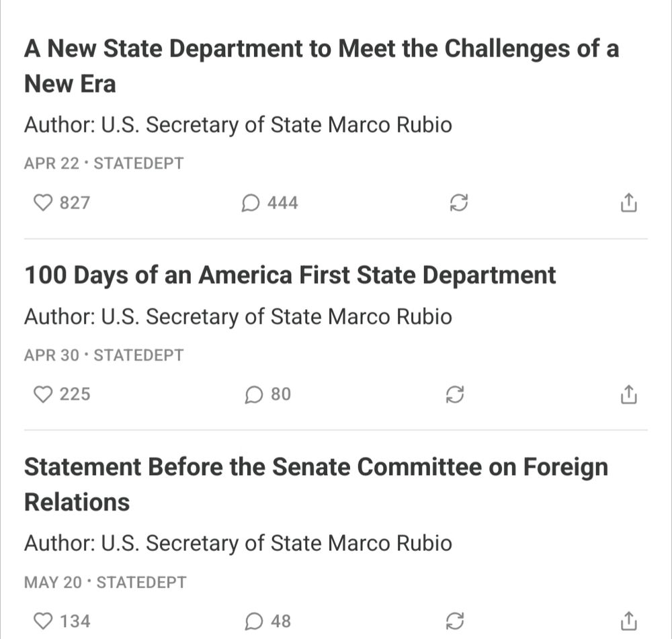Share the '100 Days of an America First' post
Screen dimensions: 672x639
tap(629, 394)
